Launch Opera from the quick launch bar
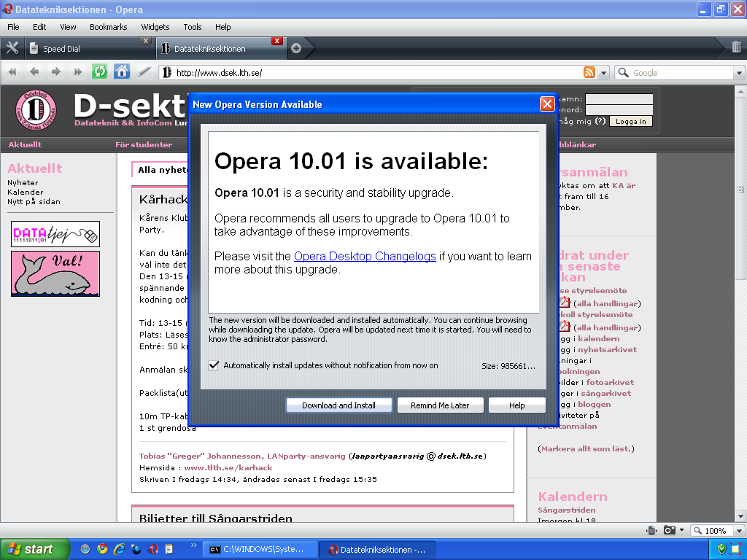The image size is (747, 560). tap(153, 549)
